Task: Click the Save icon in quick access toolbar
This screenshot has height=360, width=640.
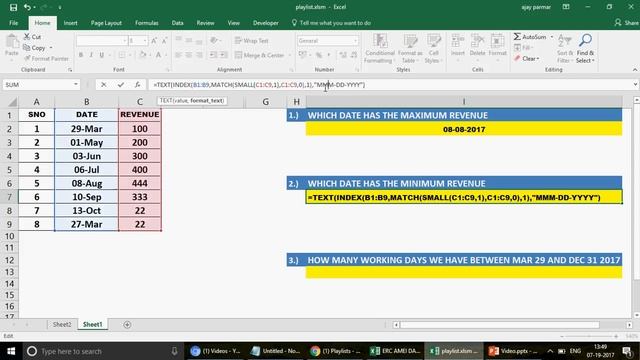Action: pos(13,7)
